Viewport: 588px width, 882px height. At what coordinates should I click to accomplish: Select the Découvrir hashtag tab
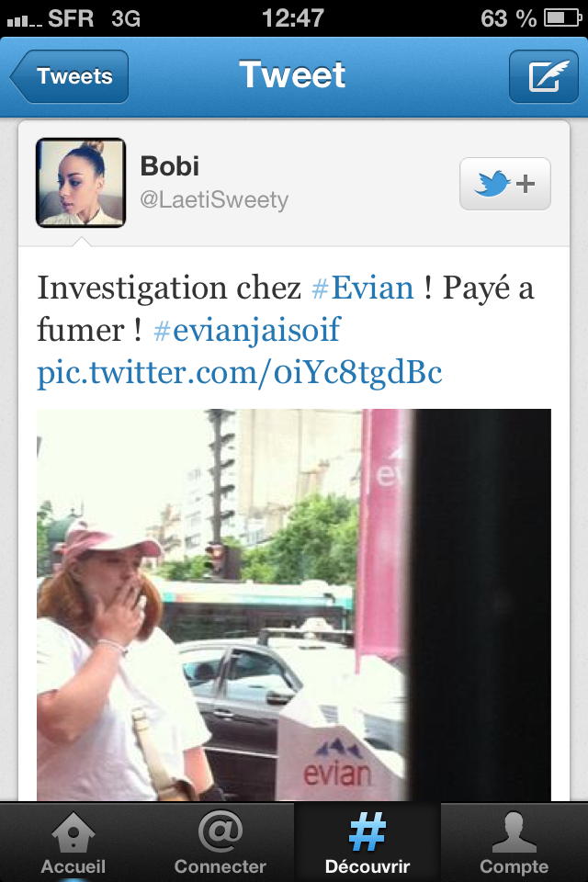click(367, 842)
